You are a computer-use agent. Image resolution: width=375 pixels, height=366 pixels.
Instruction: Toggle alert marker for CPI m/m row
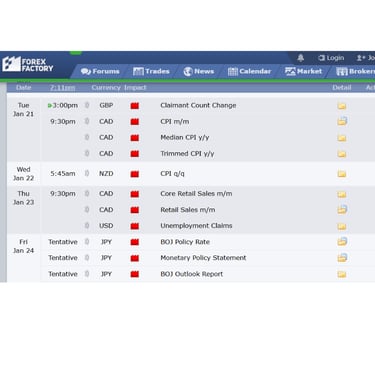pyautogui.click(x=87, y=121)
